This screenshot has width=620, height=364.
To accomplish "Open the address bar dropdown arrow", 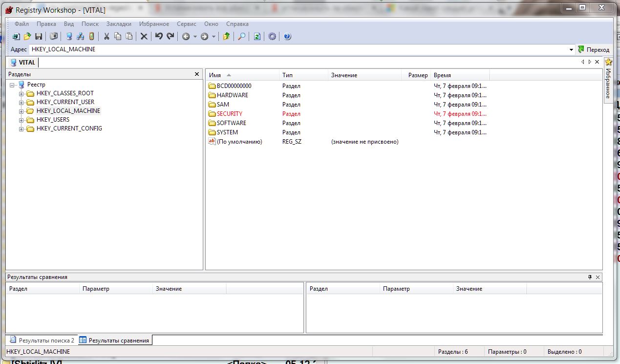I will coord(572,50).
